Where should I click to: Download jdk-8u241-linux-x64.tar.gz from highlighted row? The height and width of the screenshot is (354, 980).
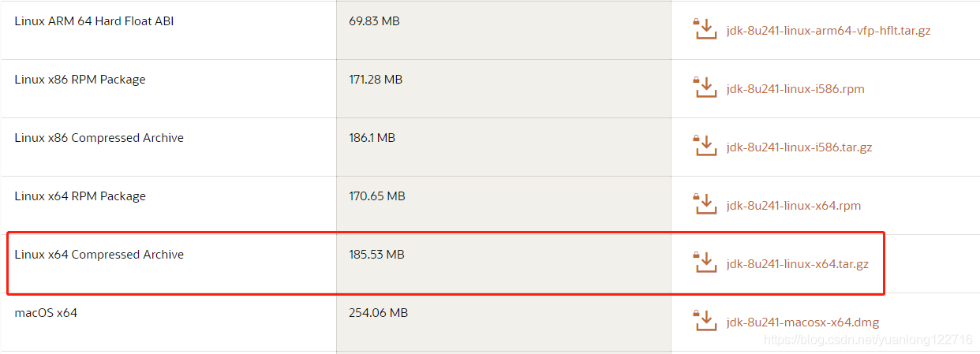click(797, 264)
